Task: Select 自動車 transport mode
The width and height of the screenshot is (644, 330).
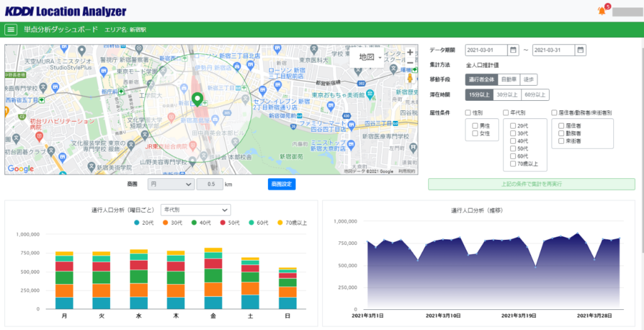Action: pyautogui.click(x=509, y=79)
